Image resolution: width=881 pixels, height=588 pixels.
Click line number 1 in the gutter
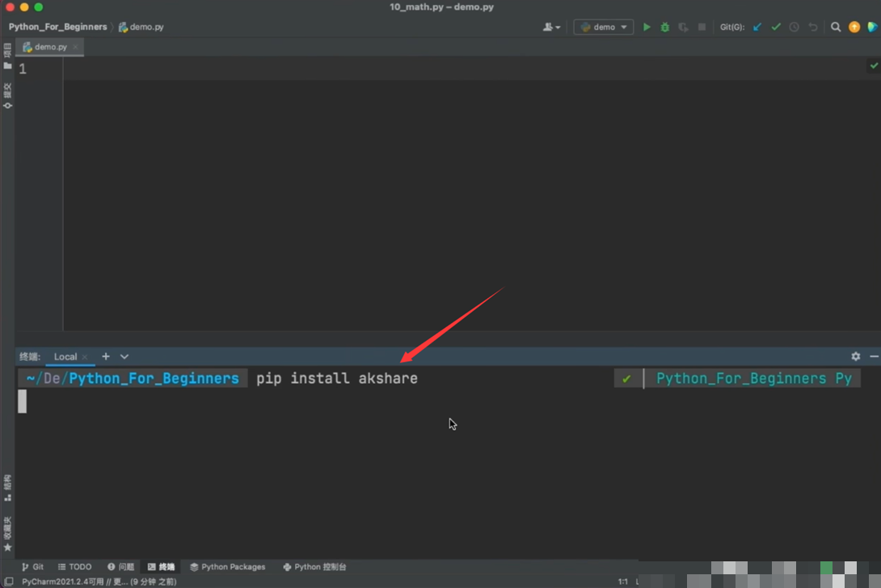pyautogui.click(x=23, y=69)
